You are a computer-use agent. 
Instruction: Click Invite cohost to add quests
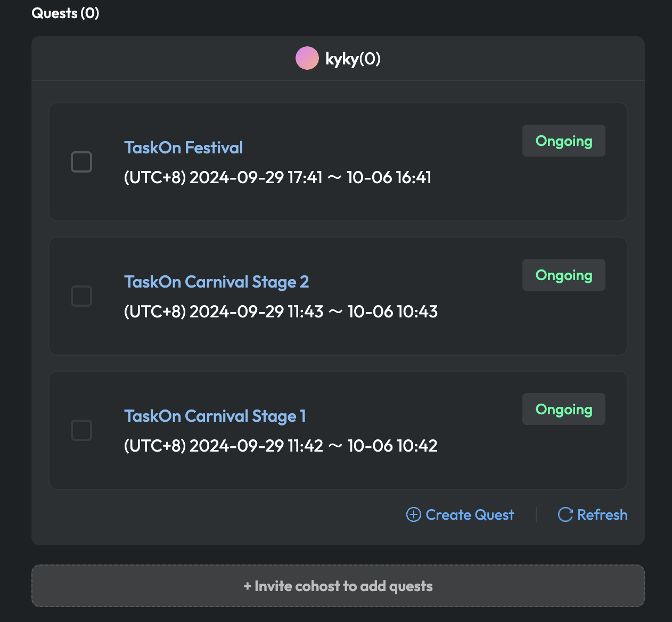338,586
